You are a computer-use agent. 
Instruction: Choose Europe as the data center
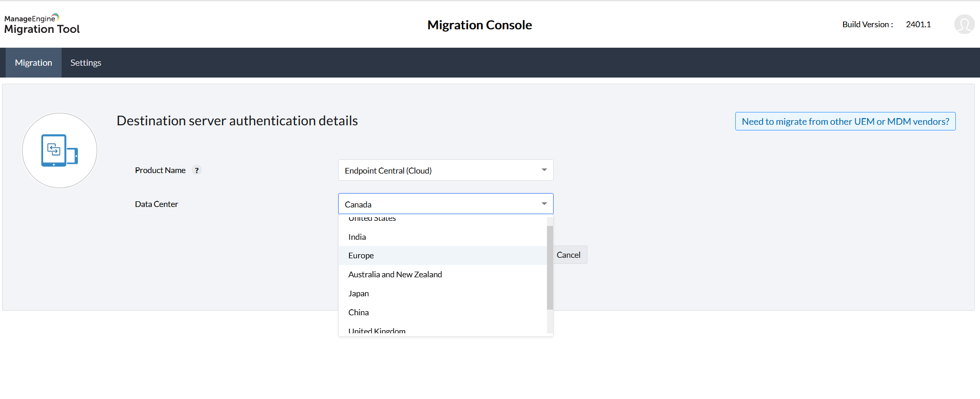coord(361,256)
